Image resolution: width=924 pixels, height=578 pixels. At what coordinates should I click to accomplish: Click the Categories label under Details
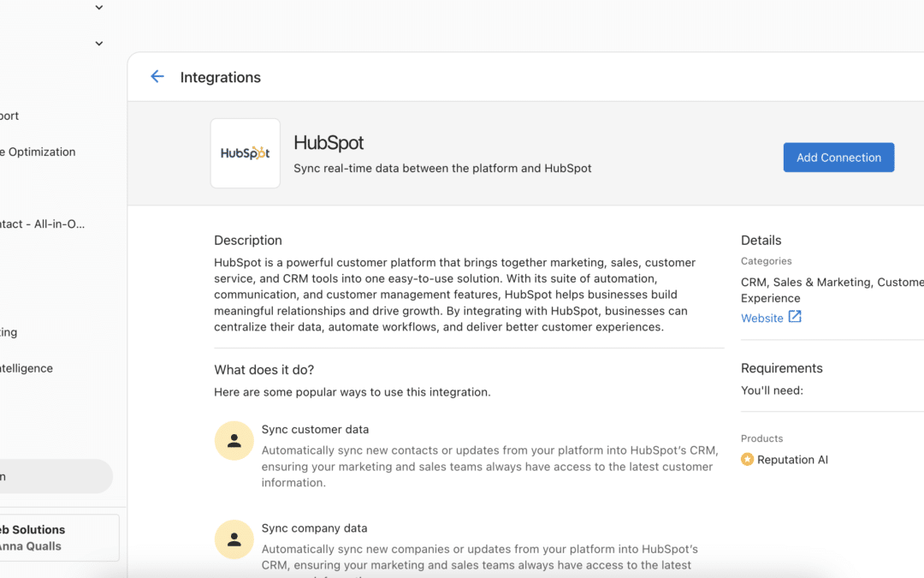(766, 260)
